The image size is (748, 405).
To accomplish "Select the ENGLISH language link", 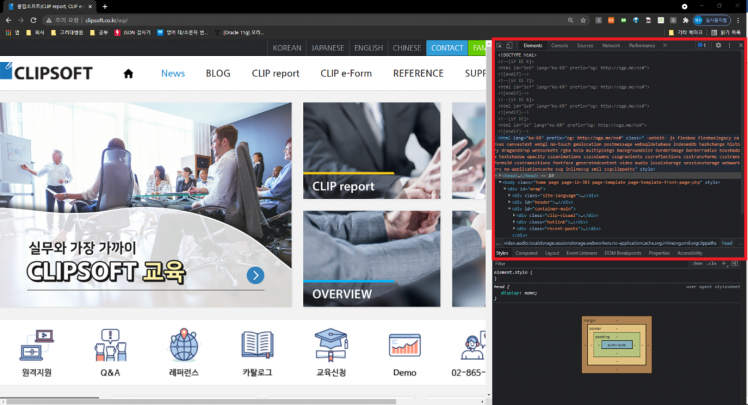I will pos(368,48).
